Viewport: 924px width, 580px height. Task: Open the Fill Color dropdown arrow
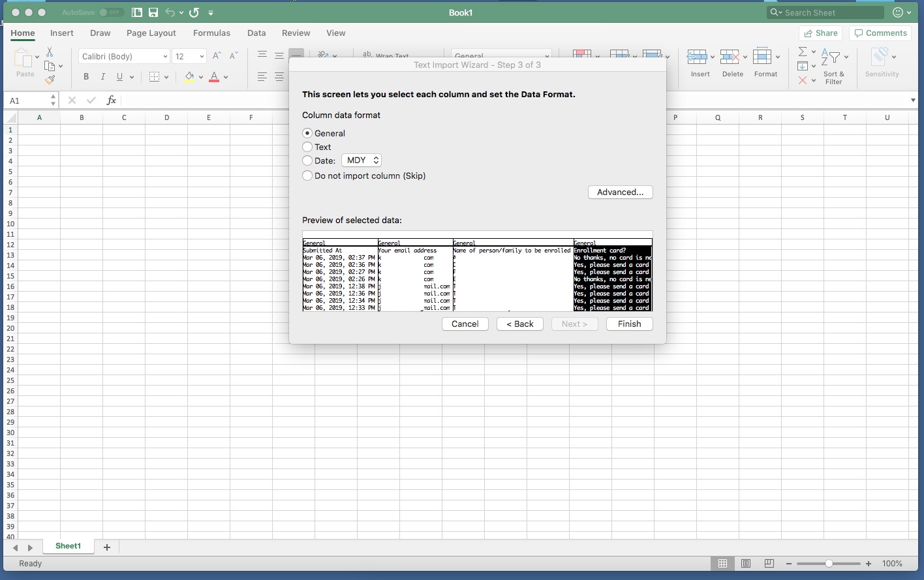[x=201, y=77]
